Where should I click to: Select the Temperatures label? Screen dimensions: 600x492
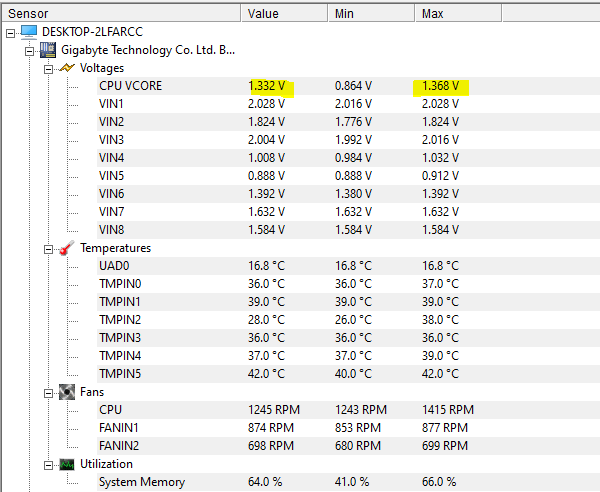[x=116, y=248]
